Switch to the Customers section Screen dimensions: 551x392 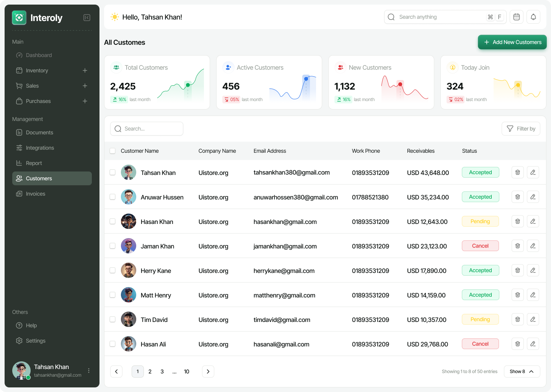tap(39, 178)
